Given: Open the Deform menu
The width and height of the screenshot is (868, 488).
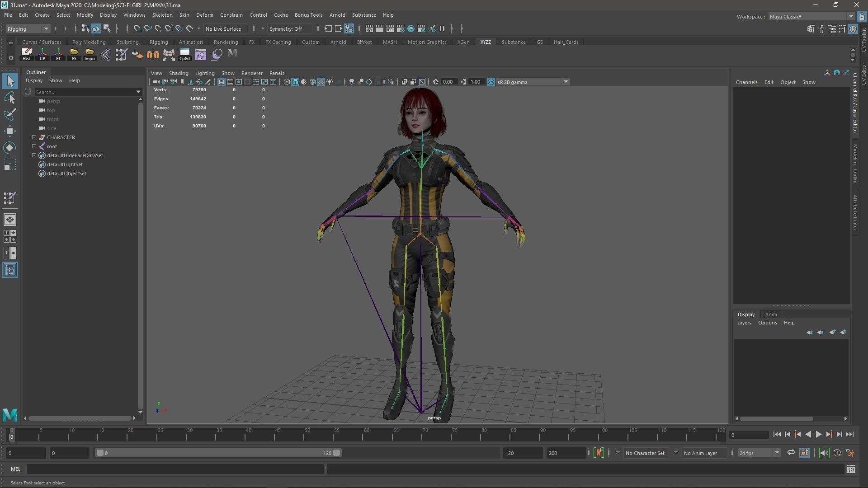Looking at the screenshot, I should 204,15.
